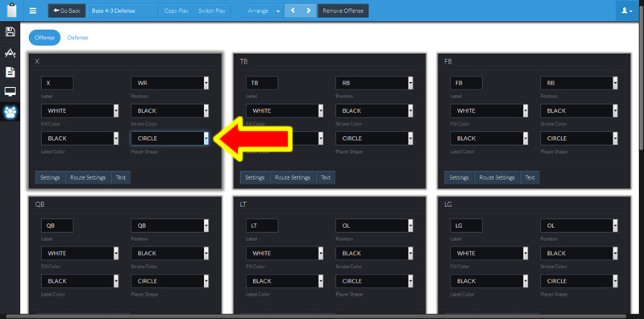Switch to the Defense tab
The image size is (644, 319).
pyautogui.click(x=77, y=37)
